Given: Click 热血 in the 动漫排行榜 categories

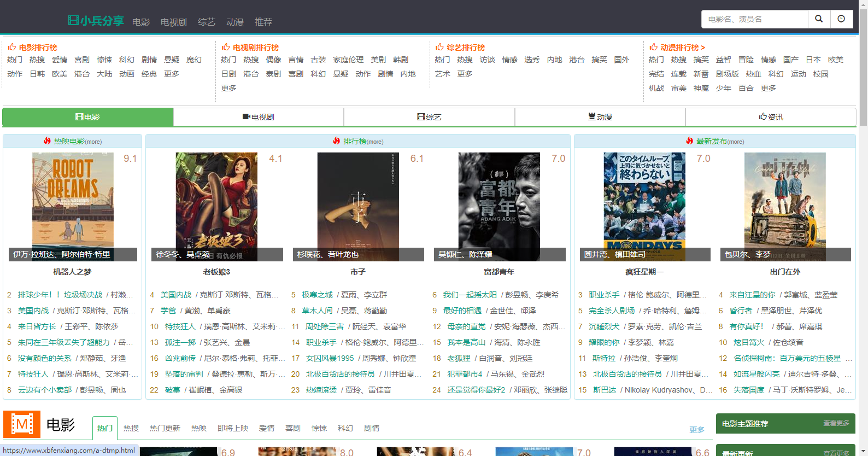Looking at the screenshot, I should [753, 74].
